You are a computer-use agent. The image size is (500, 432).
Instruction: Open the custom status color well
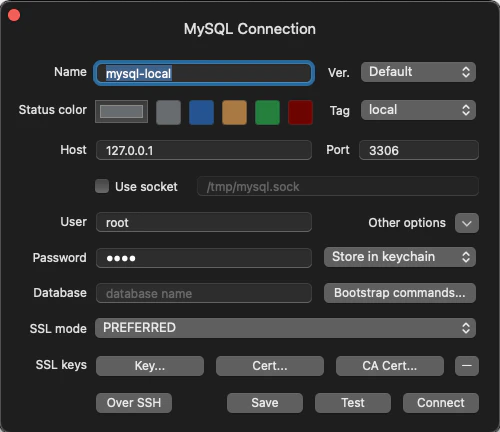pos(121,112)
